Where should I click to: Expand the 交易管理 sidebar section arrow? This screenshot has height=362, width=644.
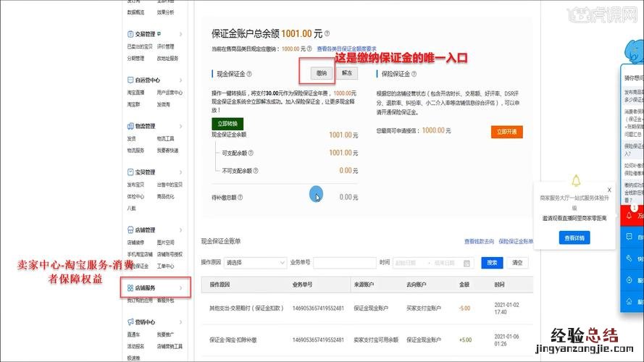tap(180, 34)
